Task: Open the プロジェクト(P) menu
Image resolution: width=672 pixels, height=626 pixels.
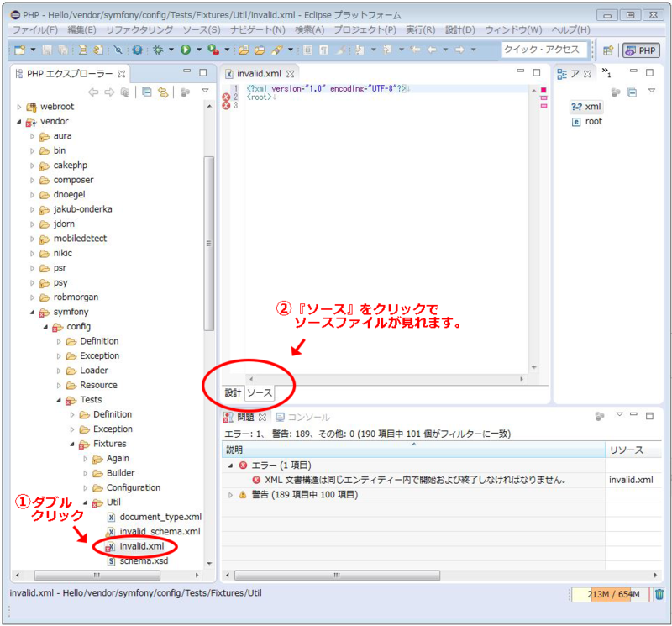Action: [365, 29]
